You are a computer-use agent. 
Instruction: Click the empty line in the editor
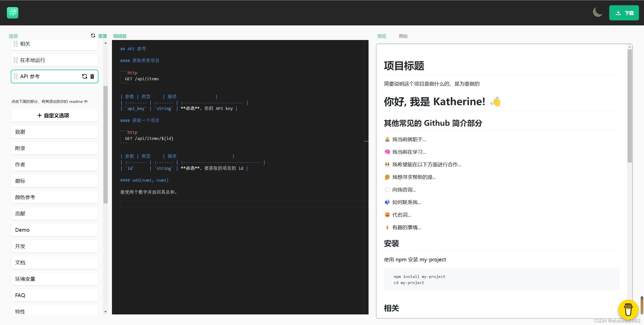[x=242, y=204]
